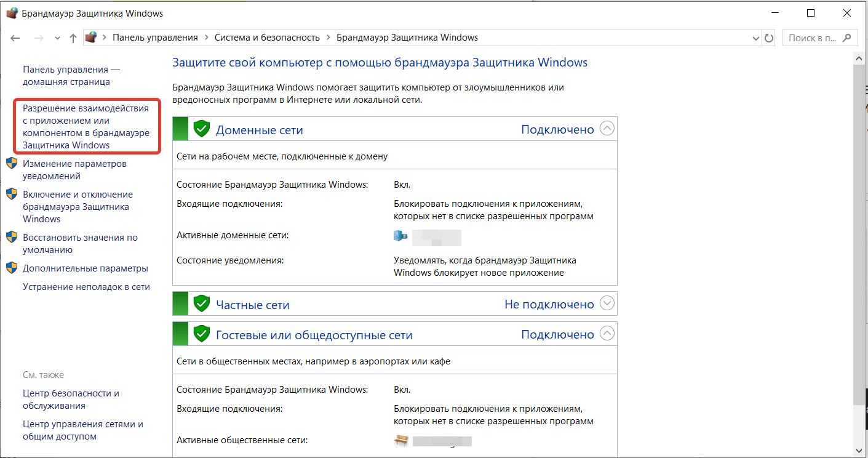Expand the Частные сети section
The height and width of the screenshot is (458, 868).
[x=607, y=303]
